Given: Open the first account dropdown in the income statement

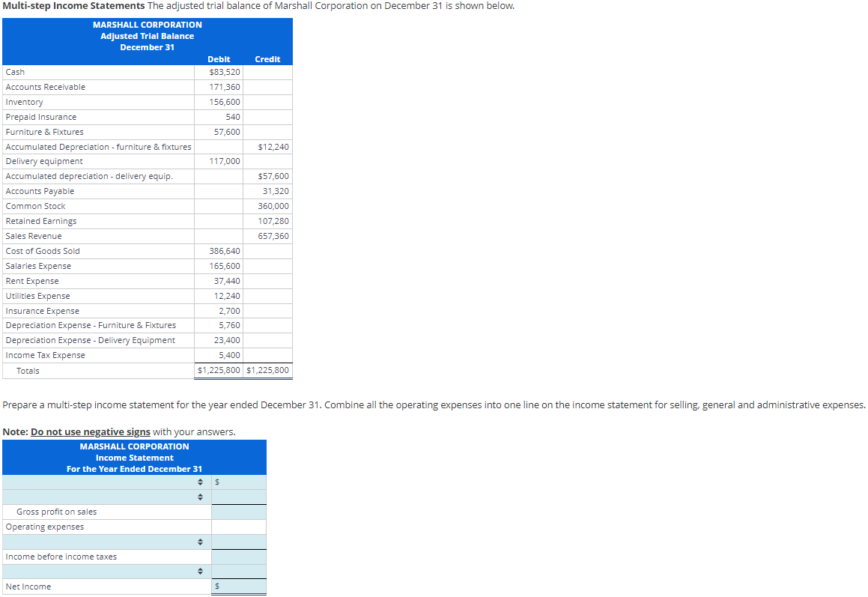Looking at the screenshot, I should pyautogui.click(x=199, y=482).
